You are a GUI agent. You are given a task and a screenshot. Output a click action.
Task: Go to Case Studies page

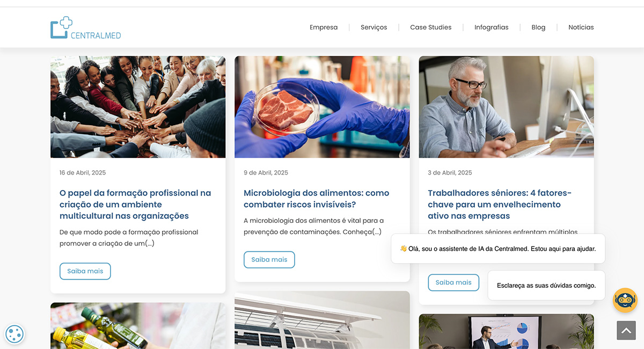point(430,27)
